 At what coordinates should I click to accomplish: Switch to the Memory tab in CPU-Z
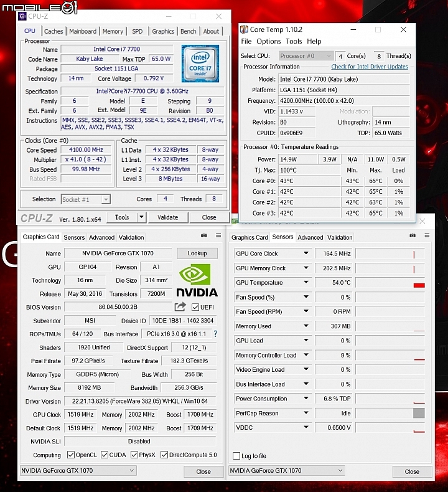click(x=113, y=31)
